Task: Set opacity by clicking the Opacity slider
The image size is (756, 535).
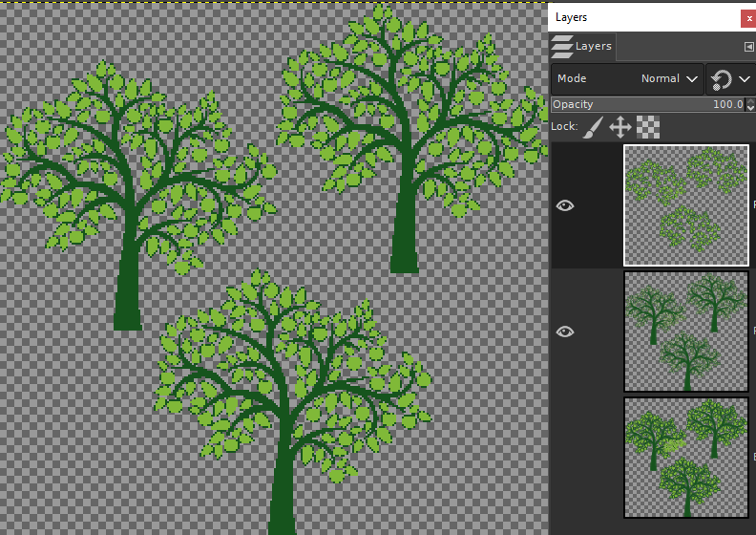Action: click(648, 104)
